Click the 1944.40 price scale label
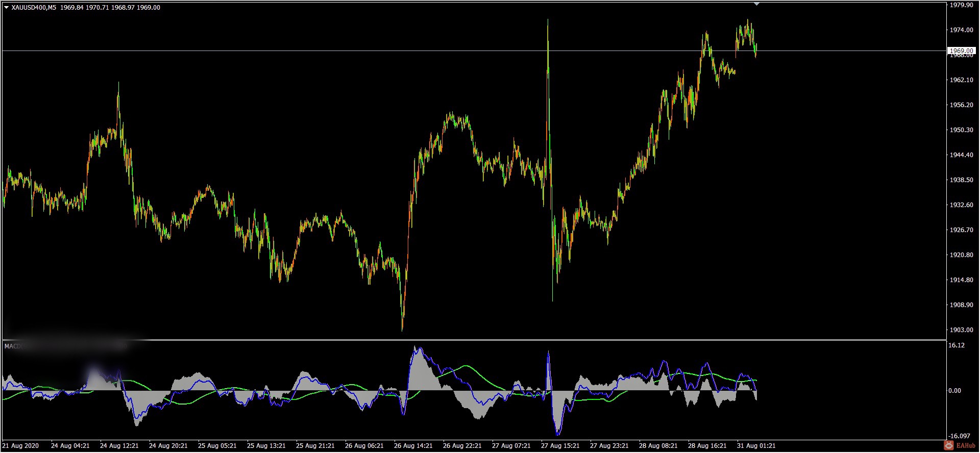Screen dimensions: 980x453 click(x=961, y=155)
